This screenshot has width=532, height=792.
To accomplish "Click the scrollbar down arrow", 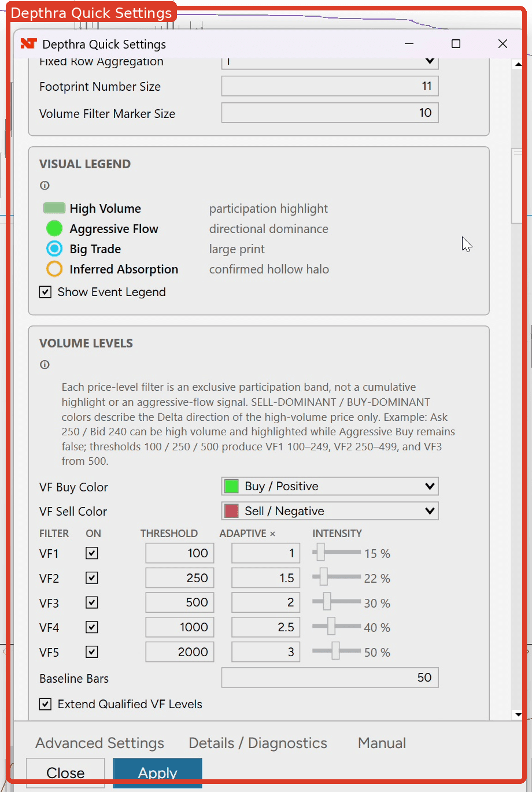I will 518,715.
